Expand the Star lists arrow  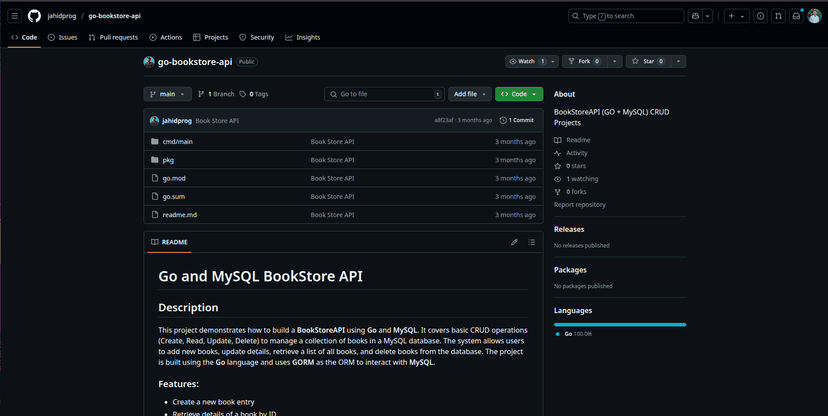[679, 62]
